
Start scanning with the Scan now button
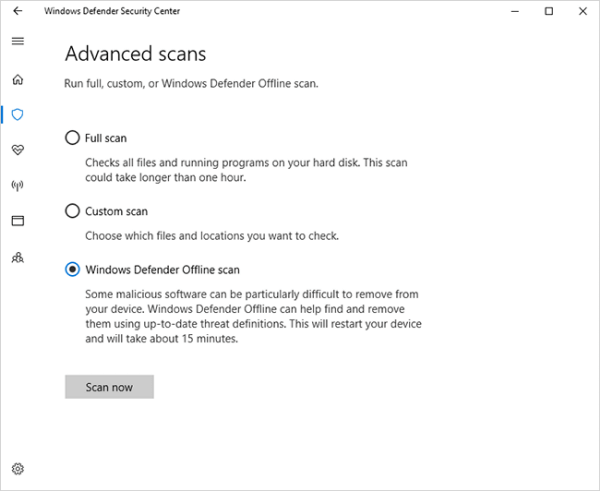[x=109, y=387]
